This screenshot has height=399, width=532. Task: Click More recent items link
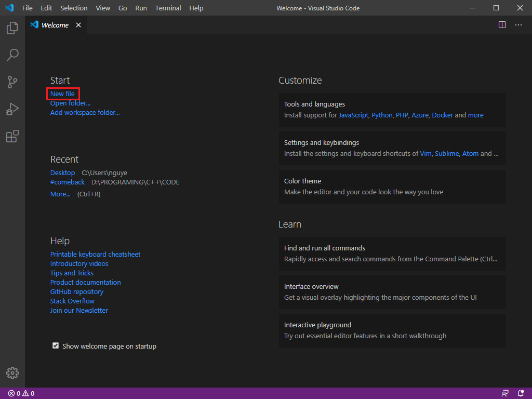pos(60,194)
